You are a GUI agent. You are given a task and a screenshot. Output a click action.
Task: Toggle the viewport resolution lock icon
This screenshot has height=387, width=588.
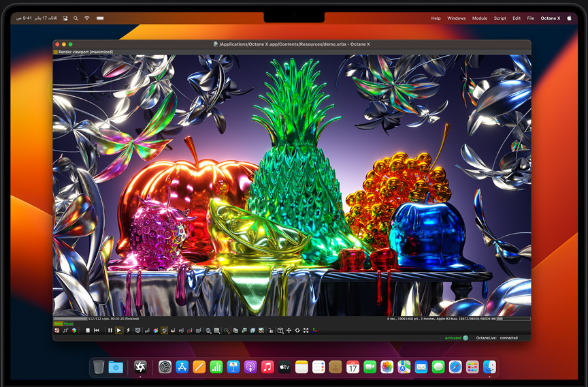[x=271, y=330]
